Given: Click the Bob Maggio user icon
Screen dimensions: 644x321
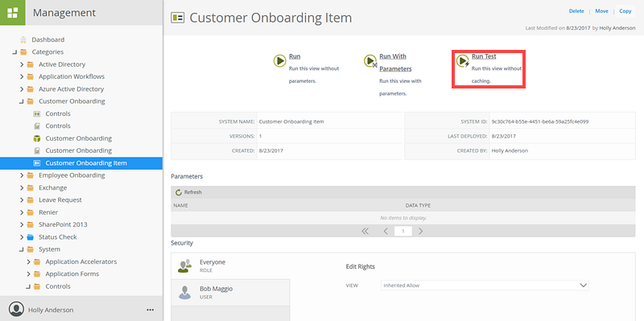Looking at the screenshot, I should 185,292.
